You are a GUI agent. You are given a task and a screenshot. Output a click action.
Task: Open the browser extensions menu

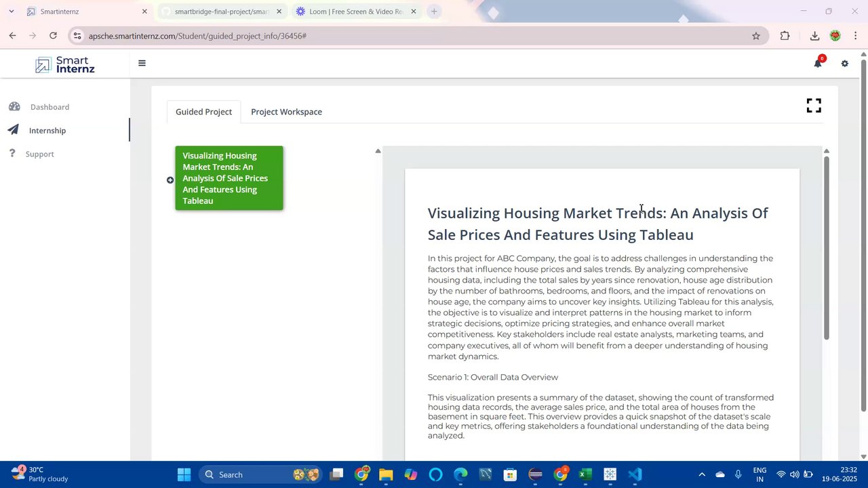click(x=785, y=36)
